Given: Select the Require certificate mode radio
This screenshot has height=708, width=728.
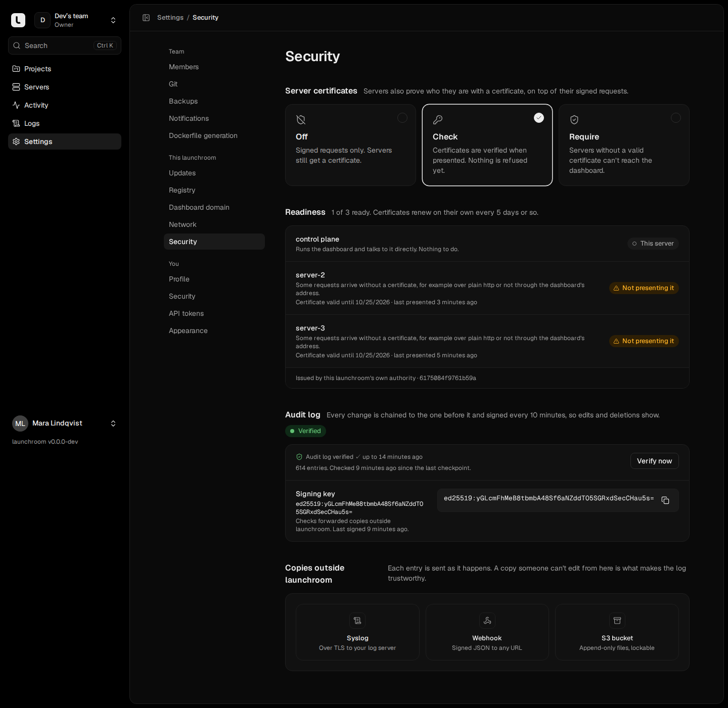Looking at the screenshot, I should (676, 118).
